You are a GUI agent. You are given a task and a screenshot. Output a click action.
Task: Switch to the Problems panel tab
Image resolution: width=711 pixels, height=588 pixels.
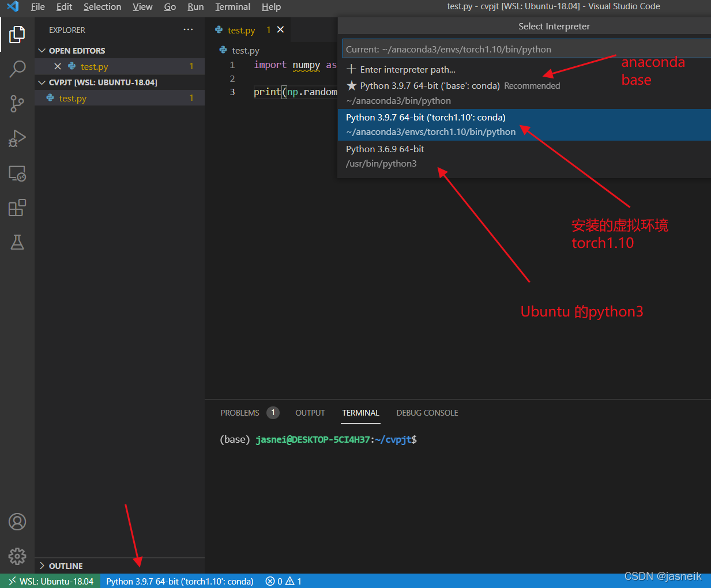pos(240,413)
